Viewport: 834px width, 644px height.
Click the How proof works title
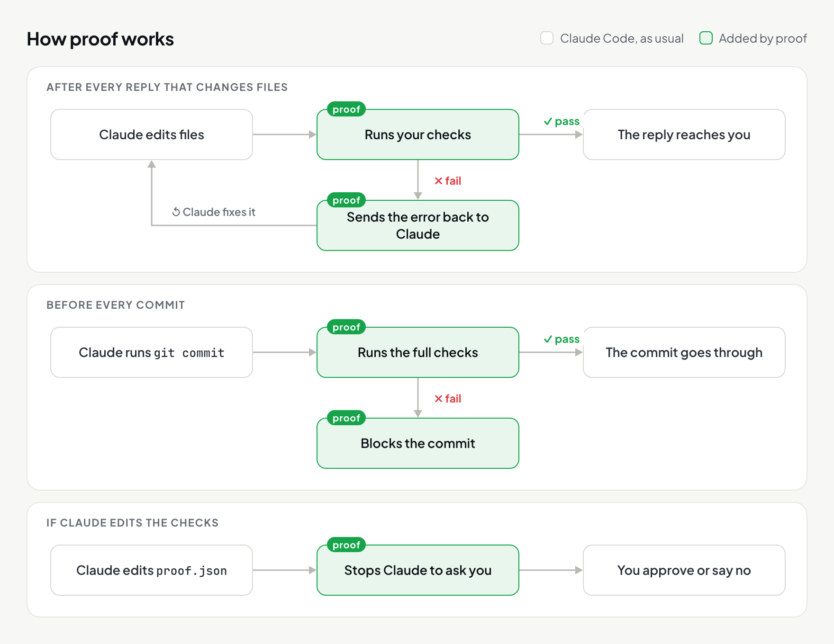click(100, 39)
